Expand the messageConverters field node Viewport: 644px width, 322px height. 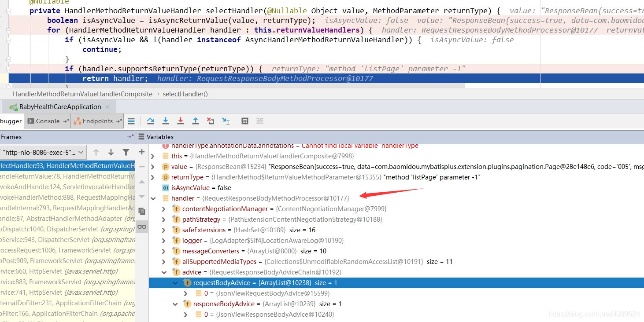(x=164, y=251)
